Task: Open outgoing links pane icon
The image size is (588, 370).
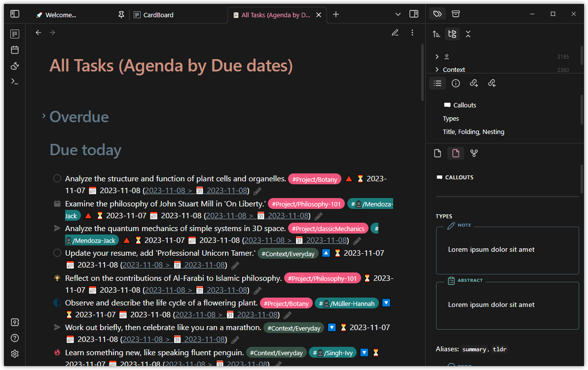Action: pyautogui.click(x=474, y=83)
